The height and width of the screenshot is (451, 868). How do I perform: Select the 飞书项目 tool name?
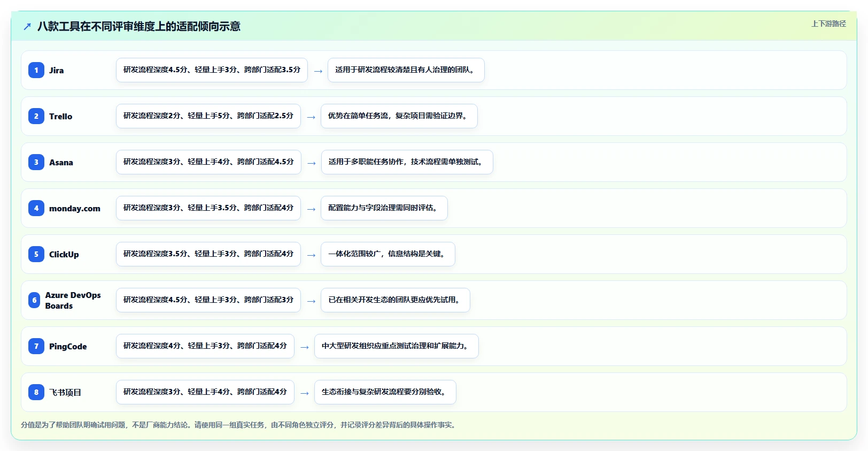coord(65,392)
